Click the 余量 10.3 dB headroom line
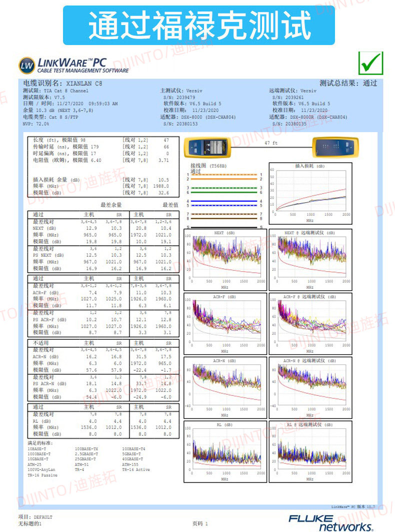This screenshot has width=395, height=532. click(x=58, y=110)
